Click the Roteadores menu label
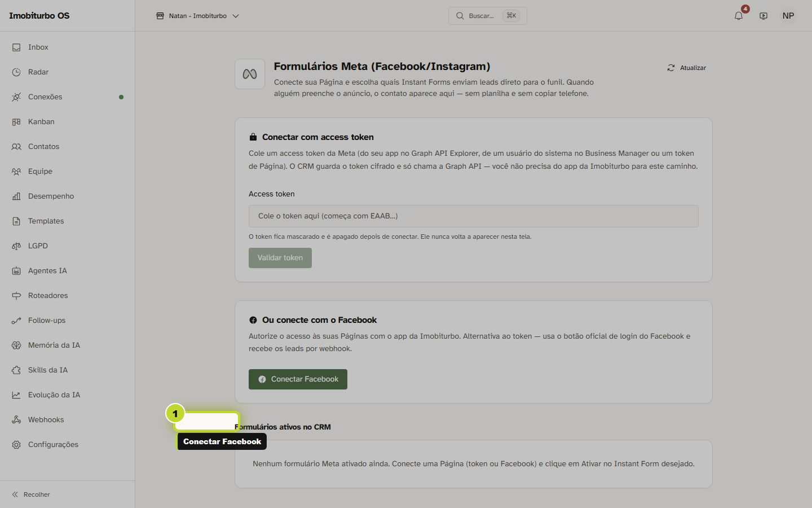 pyautogui.click(x=48, y=296)
